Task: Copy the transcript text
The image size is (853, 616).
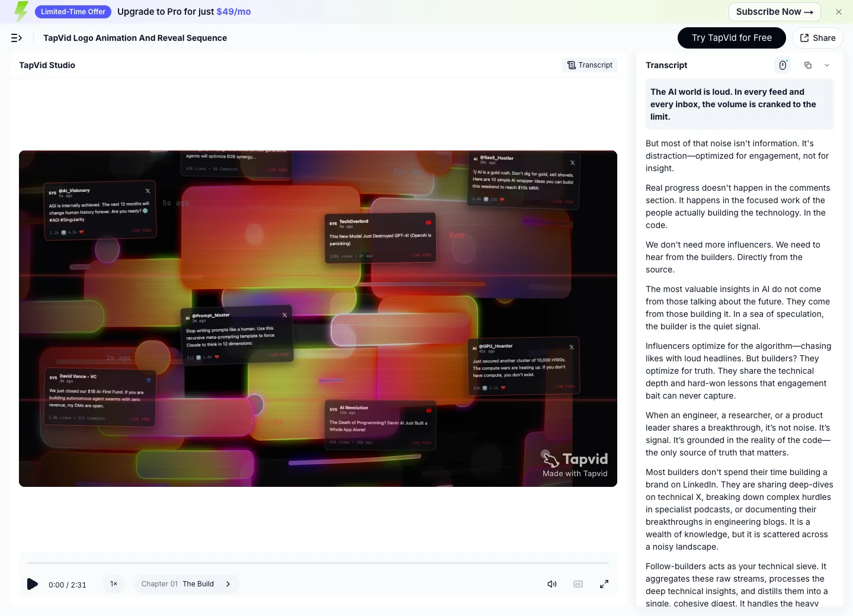Action: [808, 65]
